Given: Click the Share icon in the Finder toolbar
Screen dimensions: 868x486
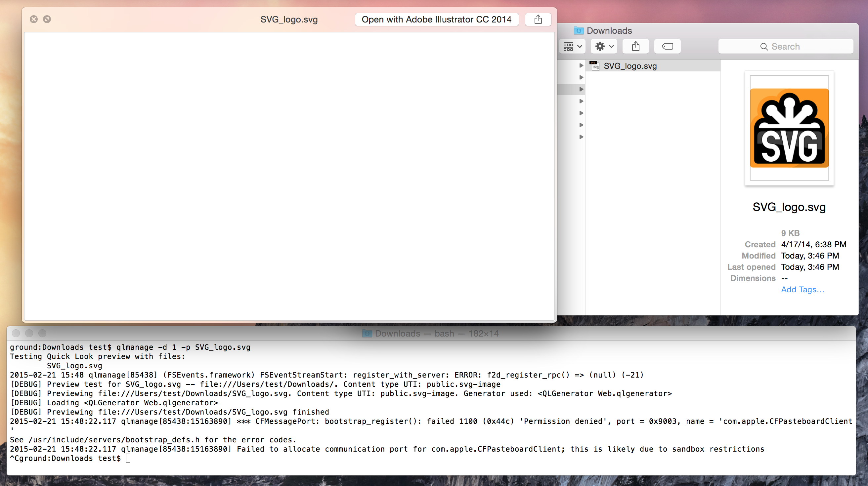Looking at the screenshot, I should 635,46.
